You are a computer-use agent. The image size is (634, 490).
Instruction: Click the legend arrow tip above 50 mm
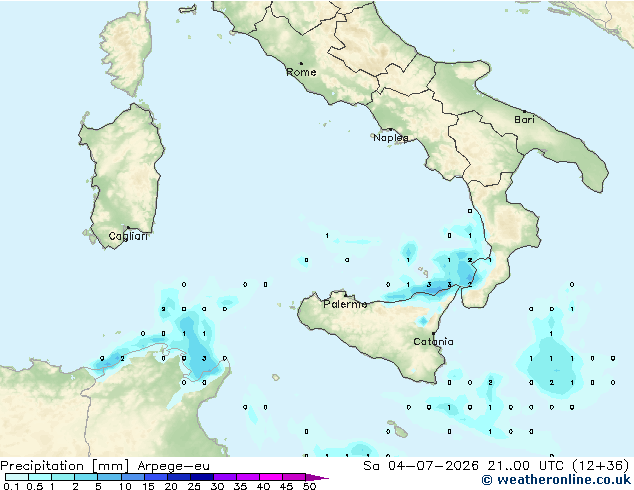click(317, 477)
